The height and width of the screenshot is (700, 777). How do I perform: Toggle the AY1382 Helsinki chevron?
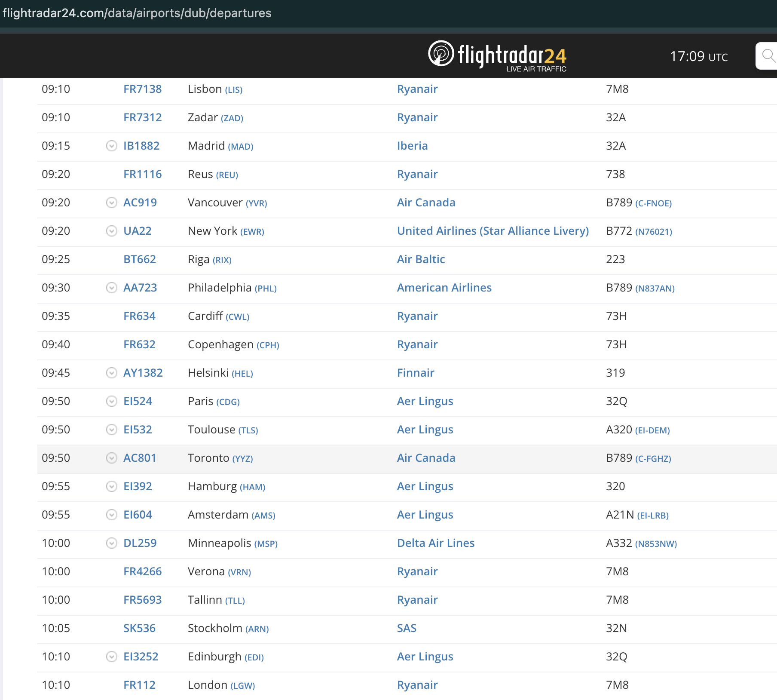[x=111, y=373]
